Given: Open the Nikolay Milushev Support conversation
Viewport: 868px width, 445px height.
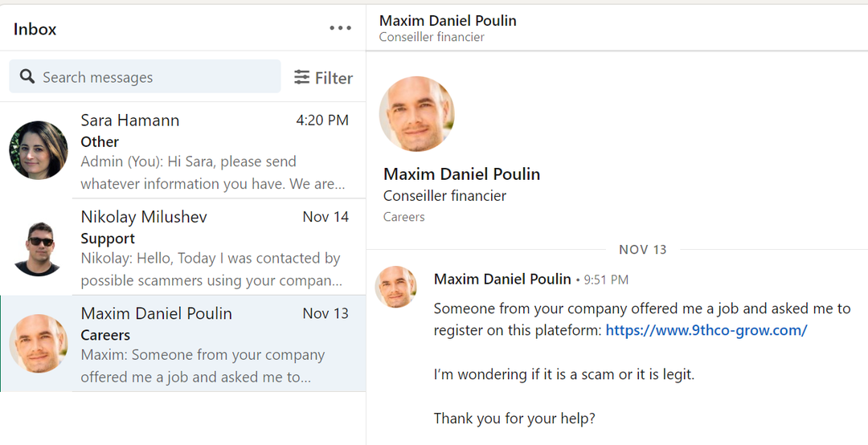Looking at the screenshot, I should pos(182,247).
